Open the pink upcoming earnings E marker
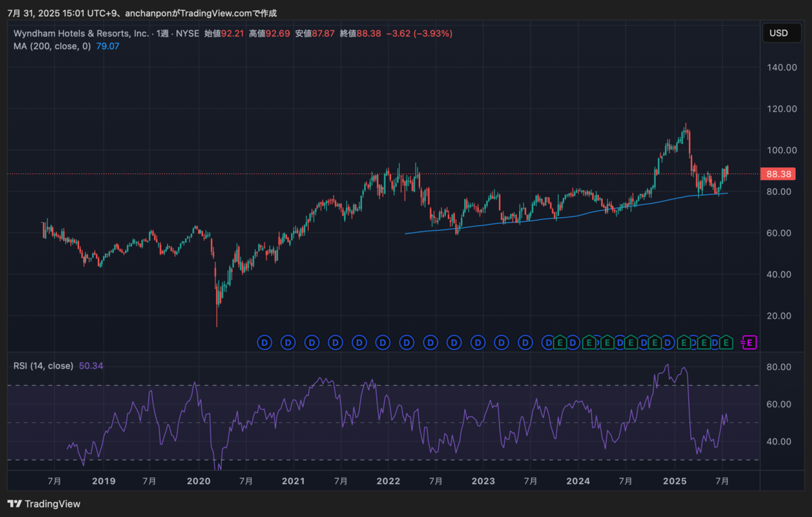Image resolution: width=812 pixels, height=517 pixels. point(748,342)
